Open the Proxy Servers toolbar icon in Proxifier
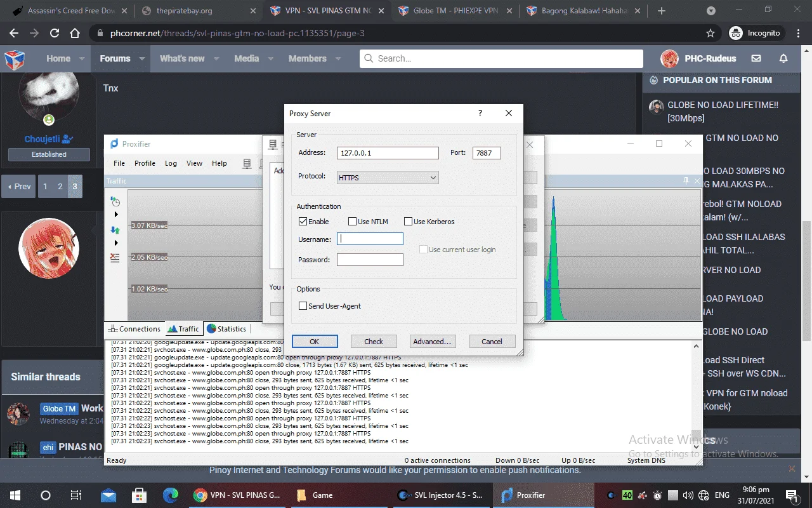The width and height of the screenshot is (812, 508). [x=247, y=163]
